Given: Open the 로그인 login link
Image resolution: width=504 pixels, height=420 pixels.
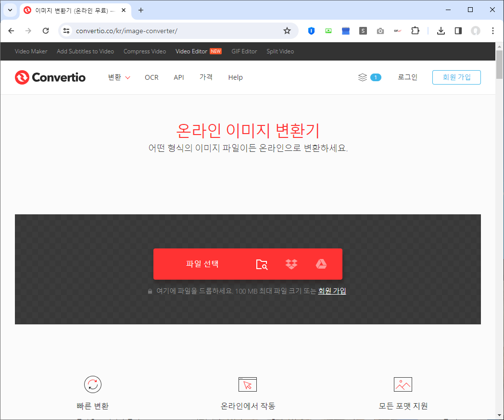Looking at the screenshot, I should click(x=407, y=77).
